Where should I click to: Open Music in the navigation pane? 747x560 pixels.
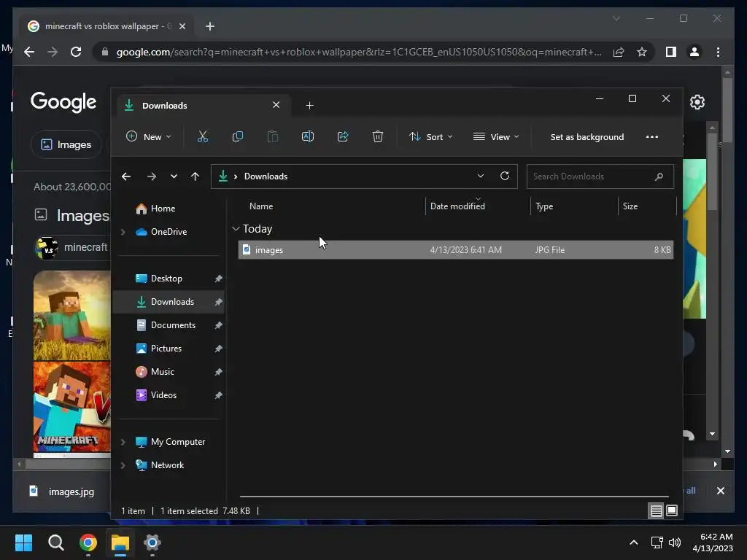click(x=162, y=372)
